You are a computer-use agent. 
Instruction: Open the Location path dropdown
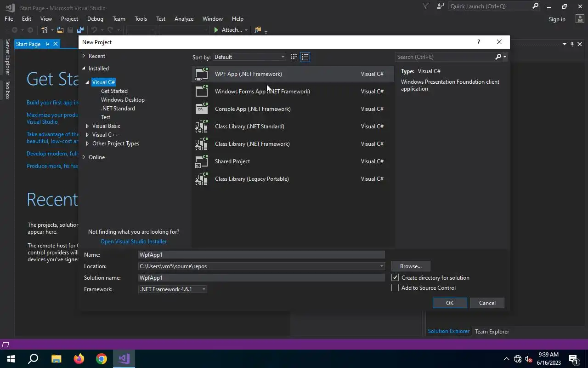[381, 266]
